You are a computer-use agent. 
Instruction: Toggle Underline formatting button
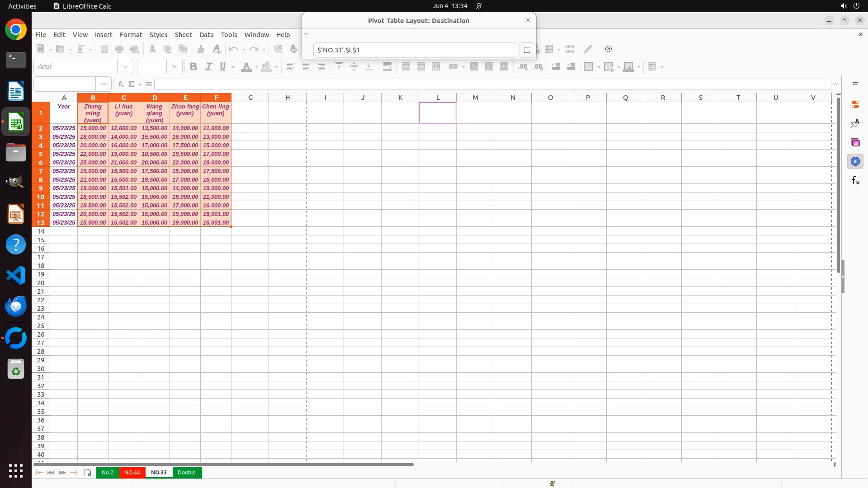[223, 67]
